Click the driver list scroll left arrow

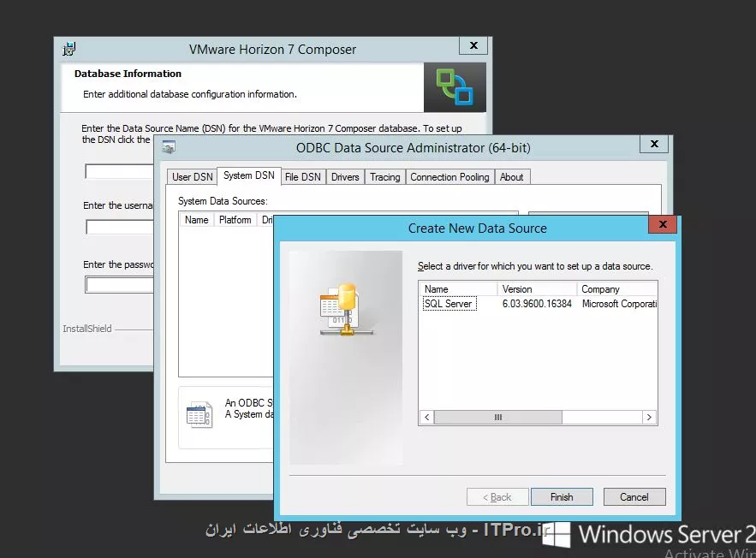coord(426,418)
